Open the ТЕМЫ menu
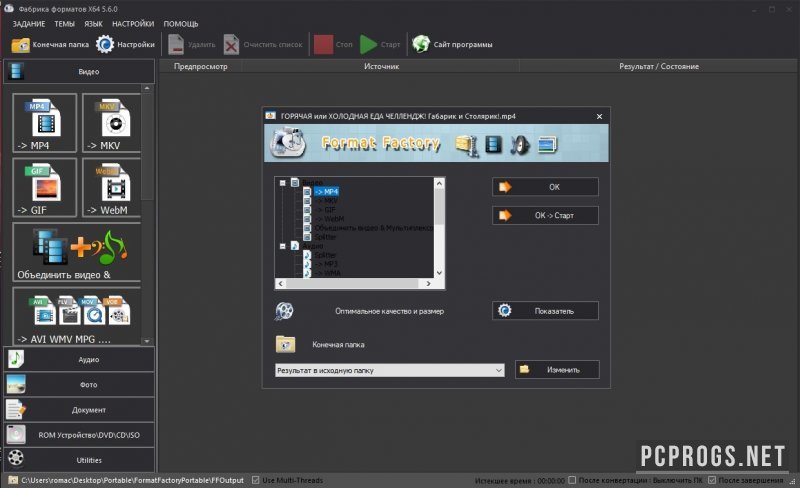This screenshot has height=488, width=800. coord(64,24)
